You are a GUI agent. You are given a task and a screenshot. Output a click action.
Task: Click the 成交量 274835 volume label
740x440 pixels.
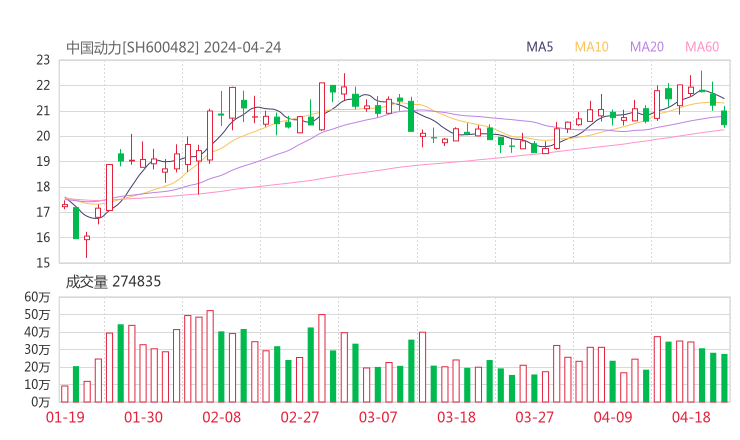pyautogui.click(x=113, y=282)
